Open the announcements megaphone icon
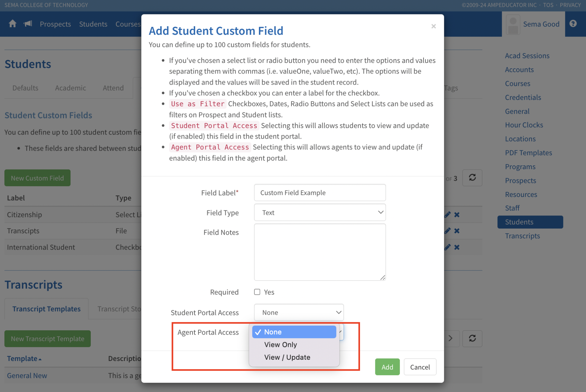 click(28, 24)
